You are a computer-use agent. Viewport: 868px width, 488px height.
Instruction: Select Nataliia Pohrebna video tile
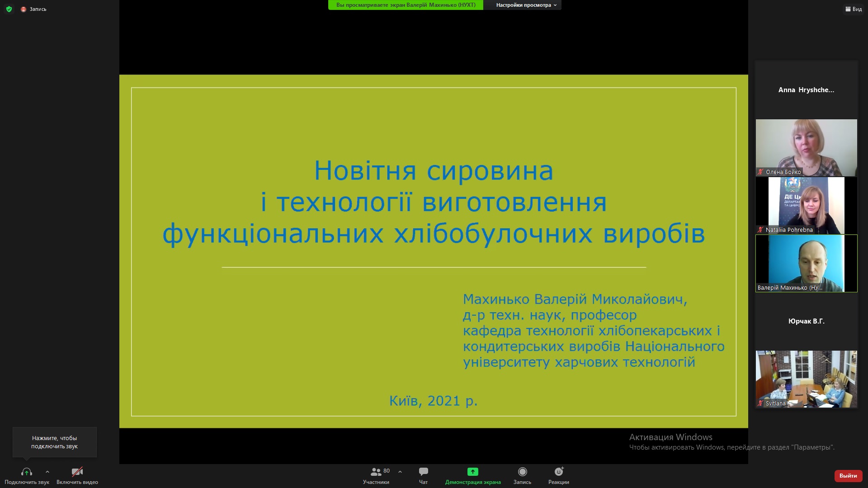click(806, 205)
